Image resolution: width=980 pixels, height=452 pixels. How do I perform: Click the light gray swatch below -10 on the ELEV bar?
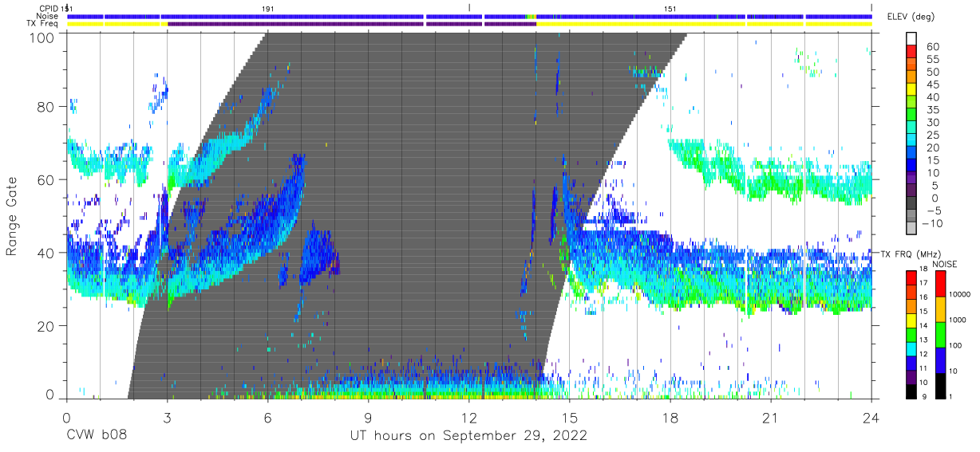[x=912, y=229]
